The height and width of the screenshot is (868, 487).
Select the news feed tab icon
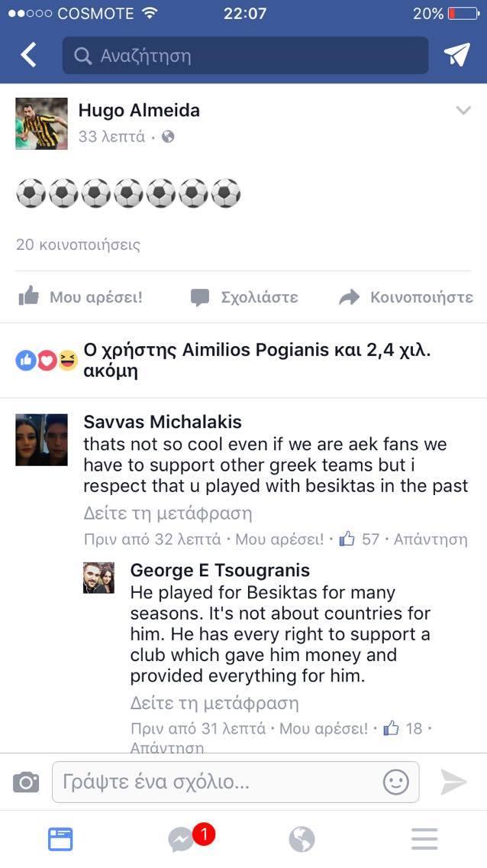click(x=60, y=839)
